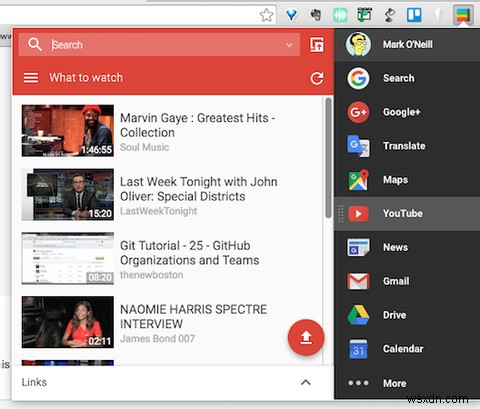Click title Marvin Gaye : Greatest Hits - Collection
This screenshot has height=409, width=480.
(197, 125)
